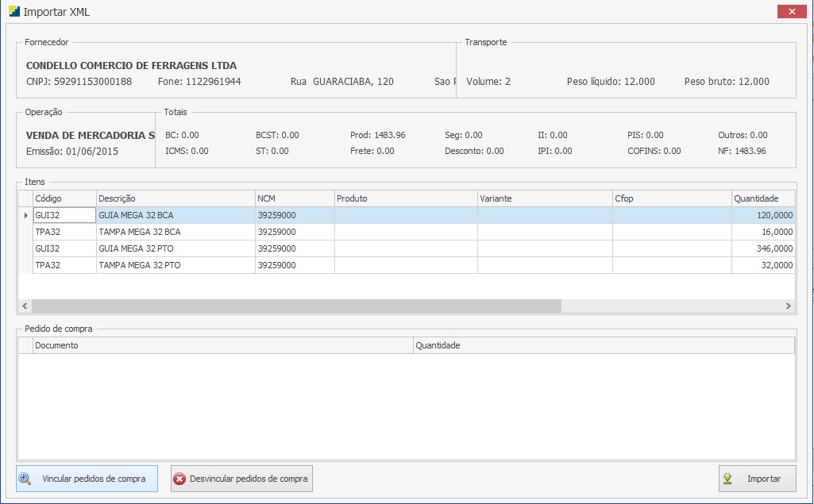
Task: Click the Produto cell of TAMPA MEGA 32 PTO
Action: [x=405, y=265]
